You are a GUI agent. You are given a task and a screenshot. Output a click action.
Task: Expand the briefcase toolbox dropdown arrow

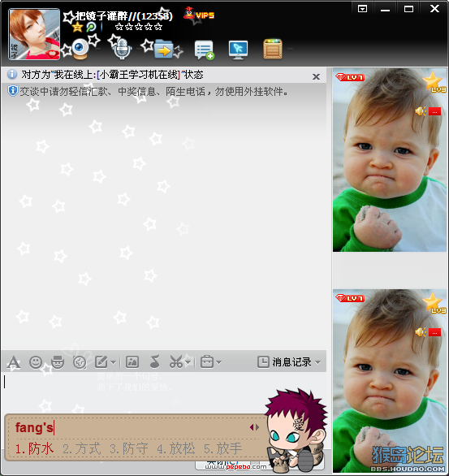(x=219, y=362)
